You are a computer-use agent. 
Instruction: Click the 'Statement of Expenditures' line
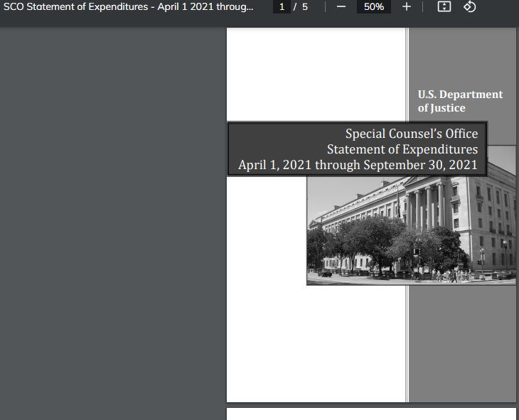point(402,149)
